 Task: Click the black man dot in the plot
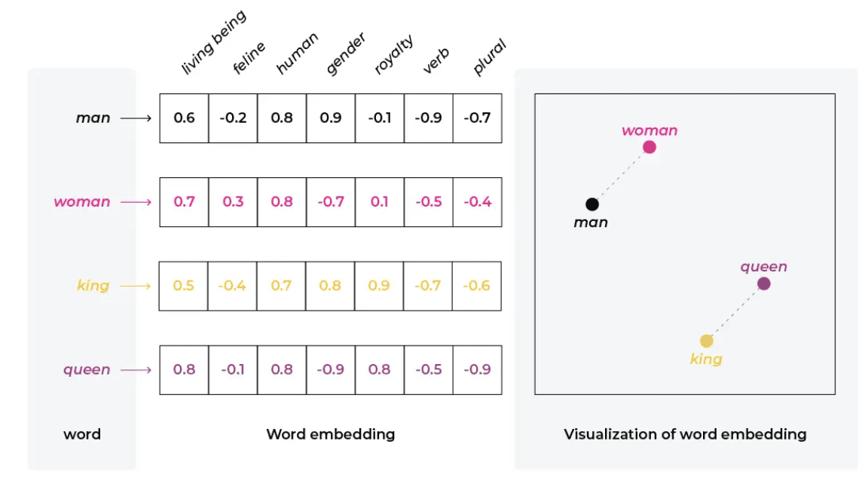[592, 204]
